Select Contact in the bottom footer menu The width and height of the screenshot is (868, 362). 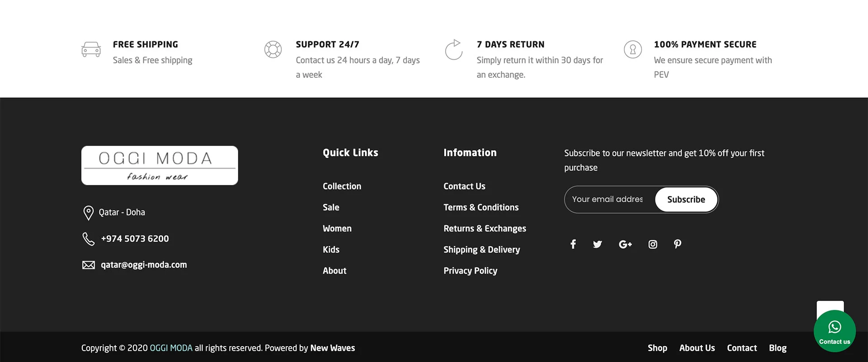click(742, 348)
